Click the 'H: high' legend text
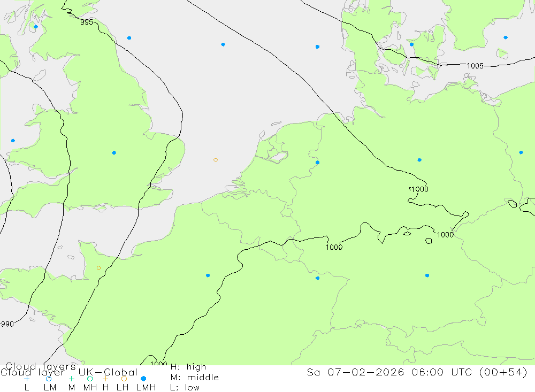The width and height of the screenshot is (535, 392). click(188, 367)
